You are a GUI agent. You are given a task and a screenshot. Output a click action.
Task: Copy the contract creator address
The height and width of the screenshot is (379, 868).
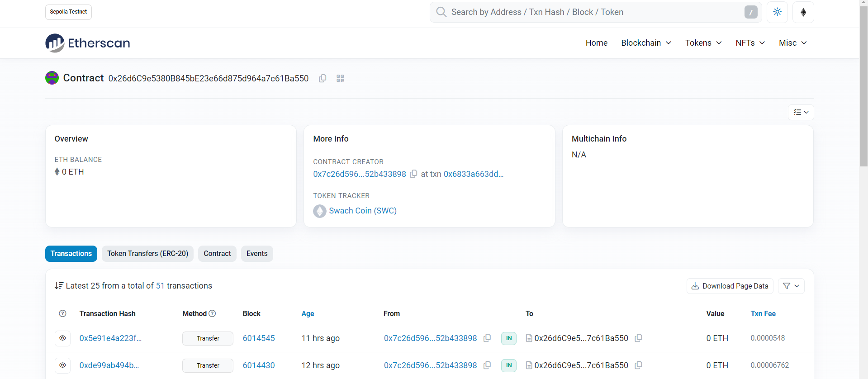[x=413, y=174]
